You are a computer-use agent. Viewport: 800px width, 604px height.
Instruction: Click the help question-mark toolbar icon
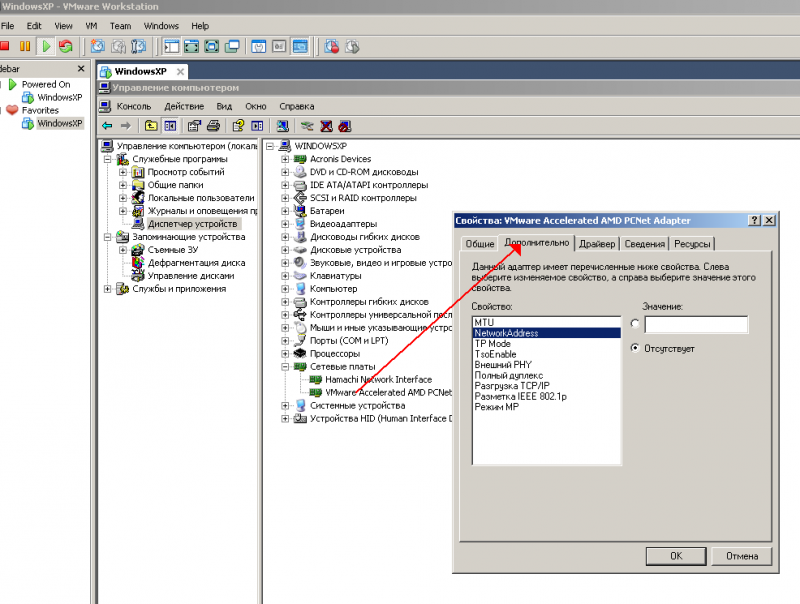point(238,125)
